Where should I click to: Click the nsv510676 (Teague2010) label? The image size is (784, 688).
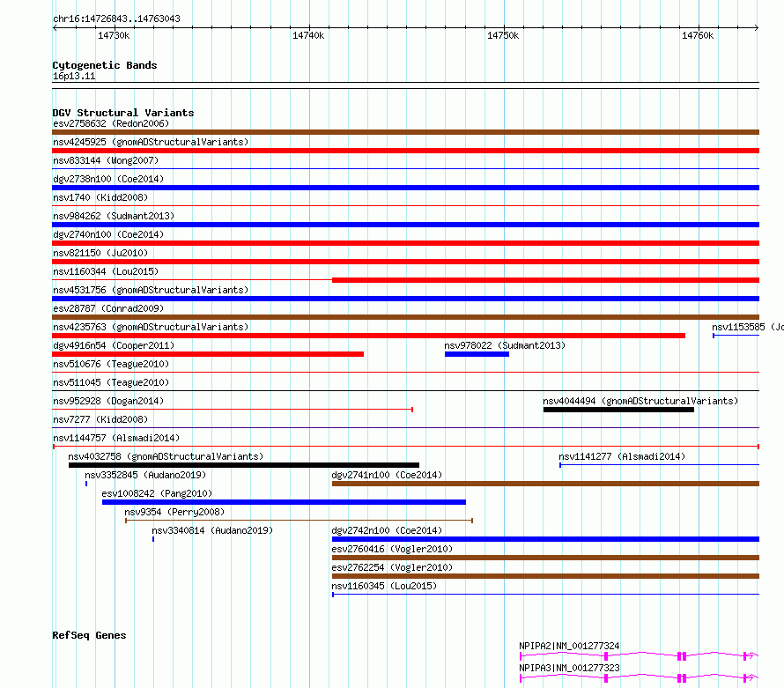click(x=111, y=364)
